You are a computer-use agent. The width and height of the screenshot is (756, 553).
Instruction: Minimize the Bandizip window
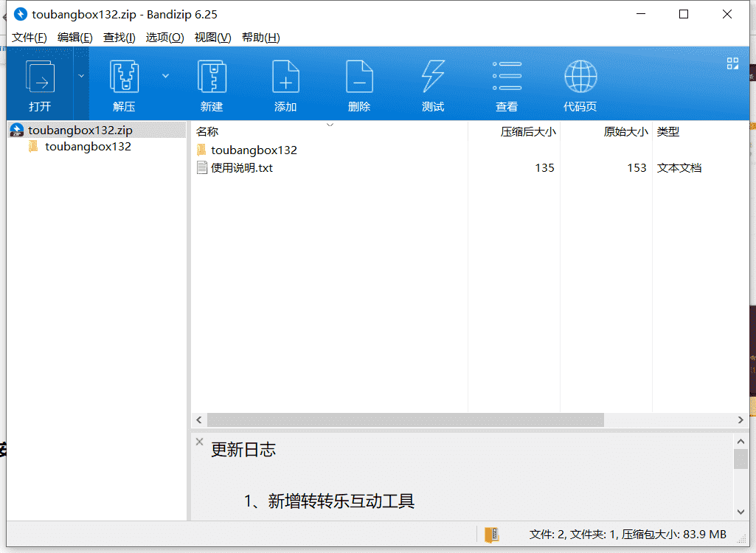(x=641, y=15)
